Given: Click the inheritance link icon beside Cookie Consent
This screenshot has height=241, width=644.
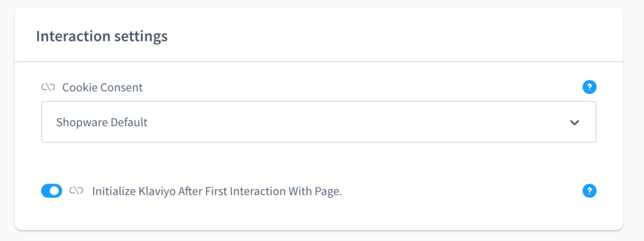Looking at the screenshot, I should (49, 87).
